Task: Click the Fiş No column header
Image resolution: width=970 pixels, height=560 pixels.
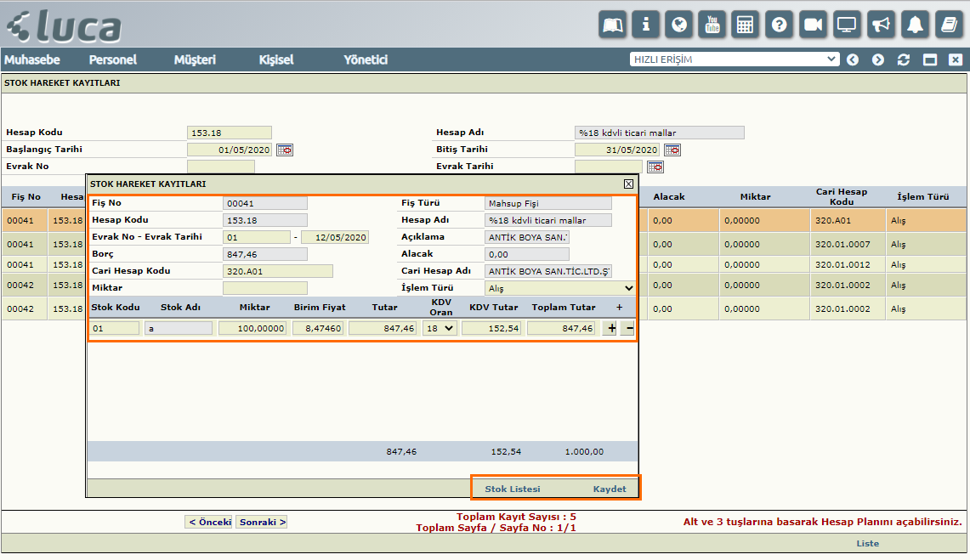Action: (26, 197)
